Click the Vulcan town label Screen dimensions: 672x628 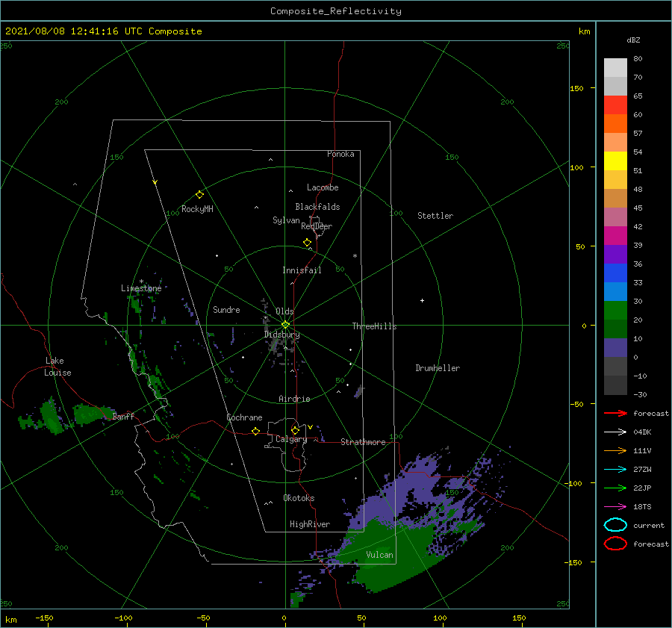[380, 555]
